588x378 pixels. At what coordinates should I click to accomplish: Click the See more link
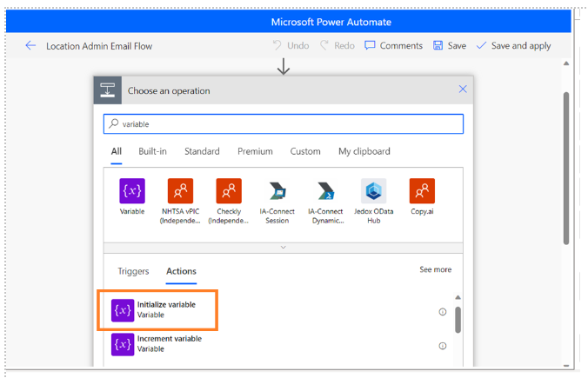point(436,269)
